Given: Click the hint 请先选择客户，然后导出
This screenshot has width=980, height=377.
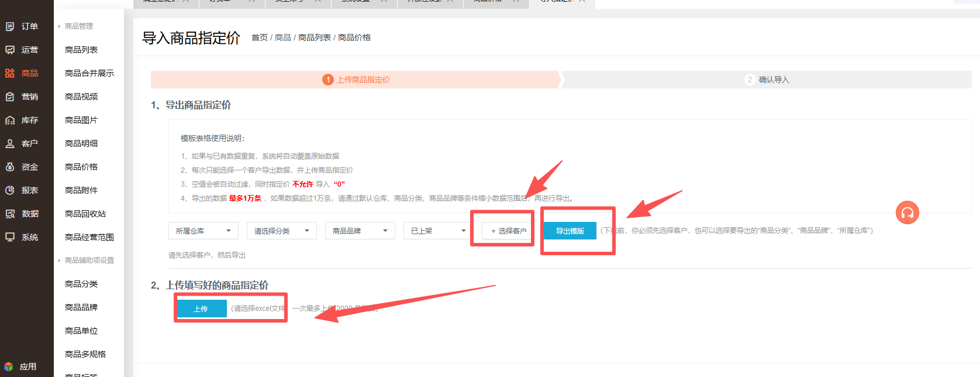Looking at the screenshot, I should coord(207,255).
